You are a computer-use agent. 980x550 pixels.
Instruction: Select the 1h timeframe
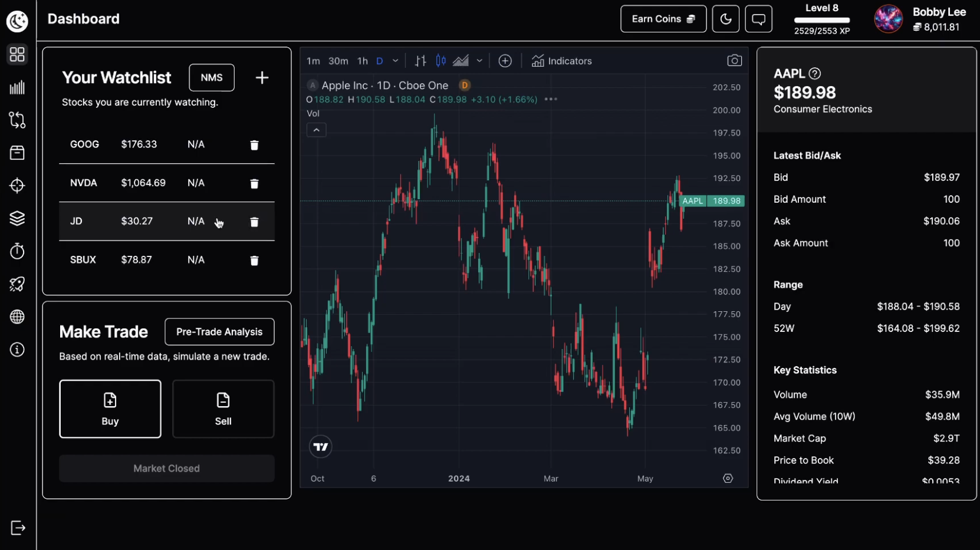(363, 61)
